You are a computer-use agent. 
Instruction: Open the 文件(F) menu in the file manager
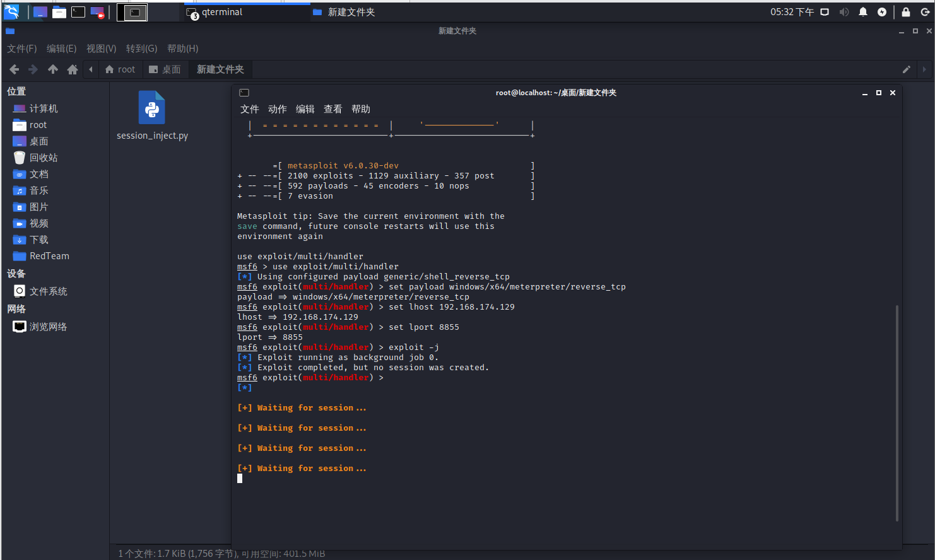[22, 49]
